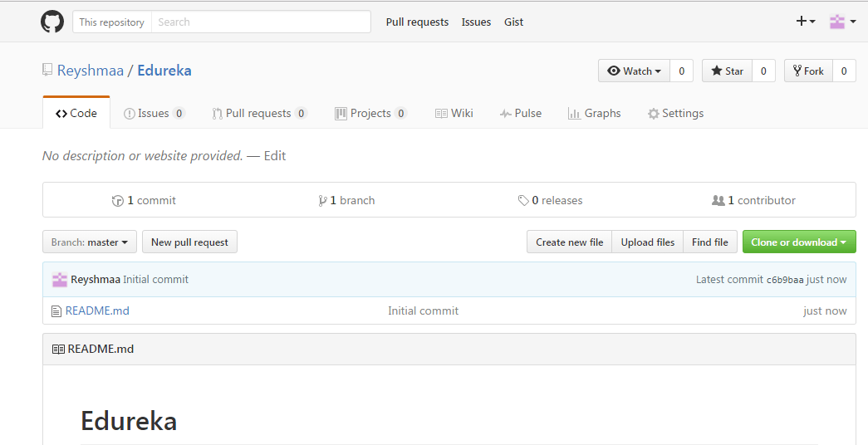The image size is (868, 445).
Task: Click Edit next to the description
Action: (275, 156)
